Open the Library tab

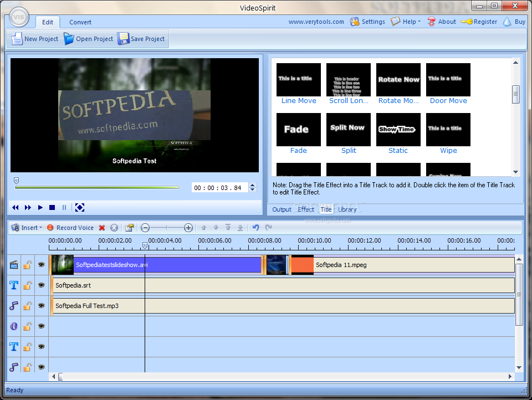click(x=347, y=209)
